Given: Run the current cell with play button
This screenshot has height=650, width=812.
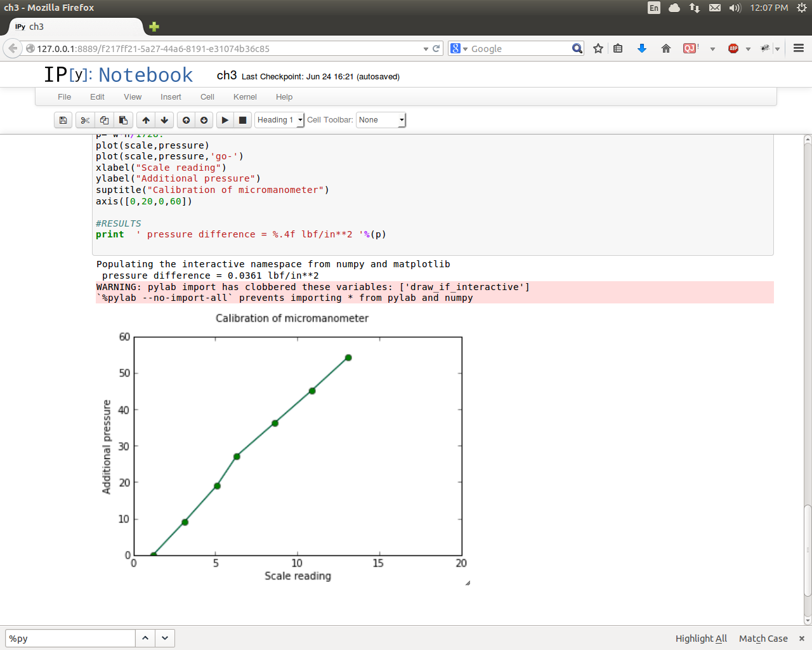Looking at the screenshot, I should pyautogui.click(x=225, y=120).
